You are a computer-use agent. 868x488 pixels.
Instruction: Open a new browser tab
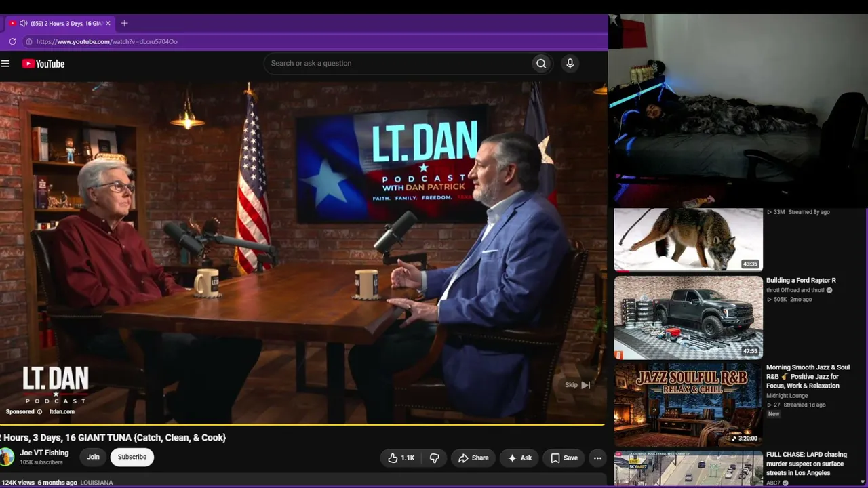[124, 23]
